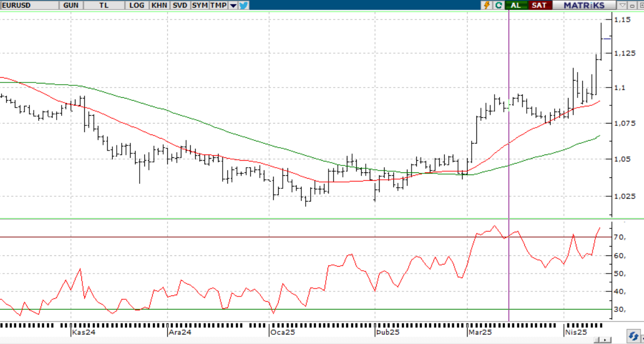Toggle the SYM button
644x344 pixels.
coord(200,5)
